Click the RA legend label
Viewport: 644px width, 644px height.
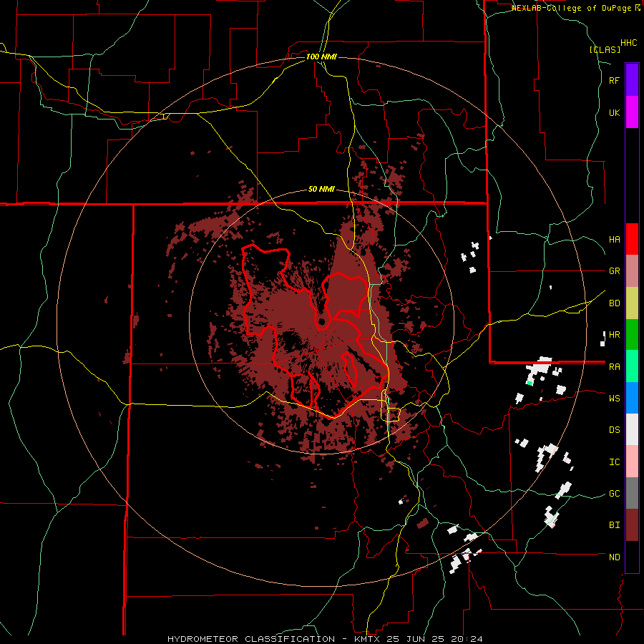point(615,367)
